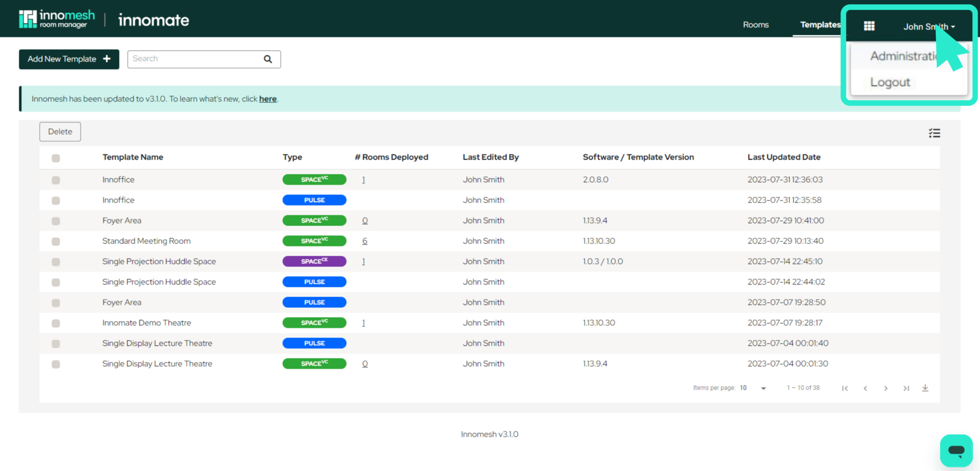This screenshot has height=471, width=980.
Task: Open the column settings checklist icon
Action: (x=934, y=132)
